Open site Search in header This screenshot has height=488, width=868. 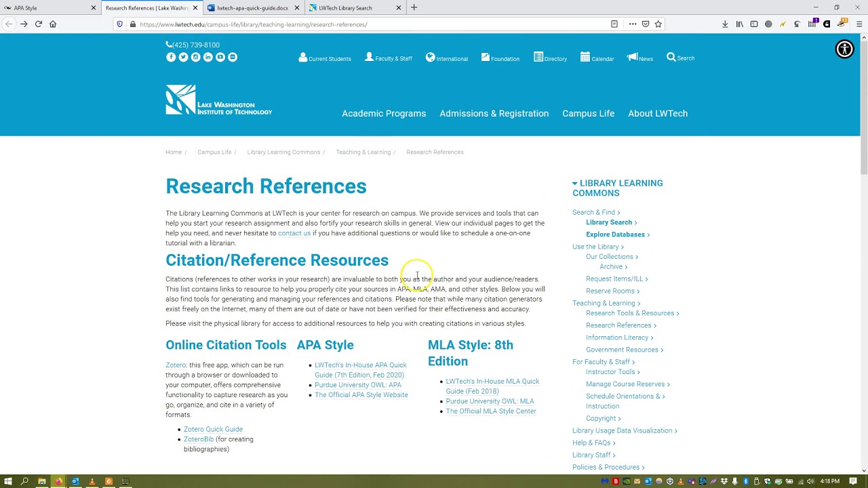tap(680, 58)
